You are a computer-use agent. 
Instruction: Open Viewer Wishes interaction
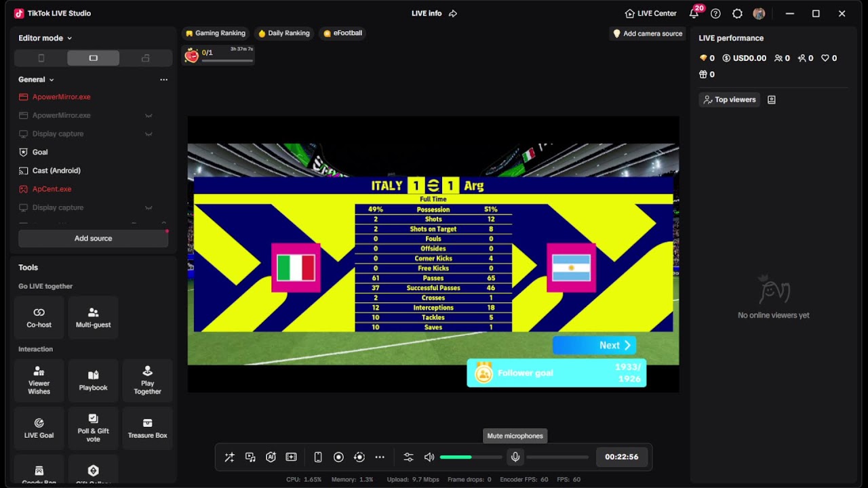tap(39, 380)
